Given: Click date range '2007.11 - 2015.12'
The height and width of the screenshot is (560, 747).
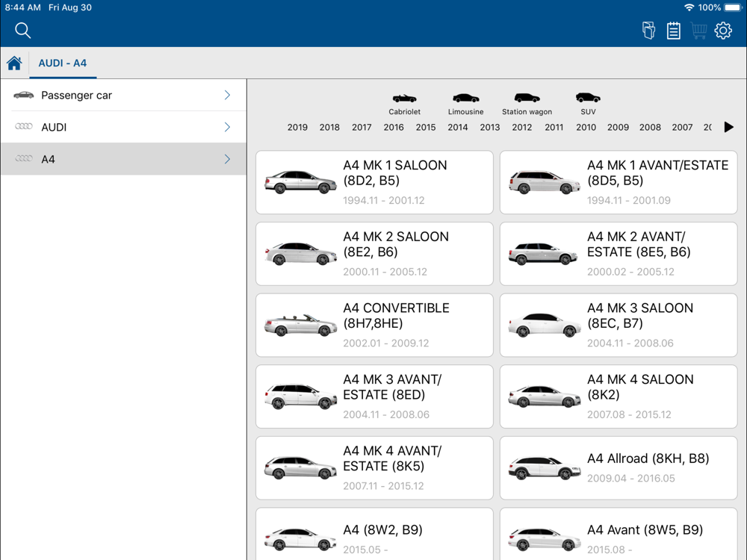Looking at the screenshot, I should click(x=383, y=486).
